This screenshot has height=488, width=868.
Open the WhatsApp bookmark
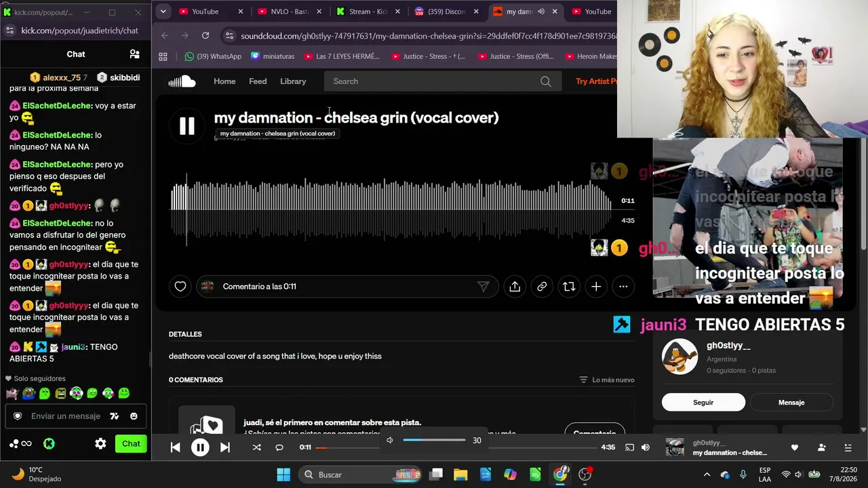213,56
